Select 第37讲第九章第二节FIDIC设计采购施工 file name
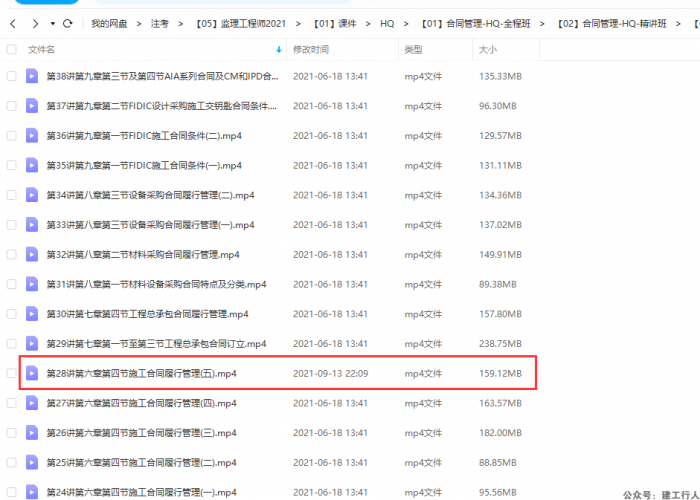700x500 pixels. pyautogui.click(x=162, y=106)
